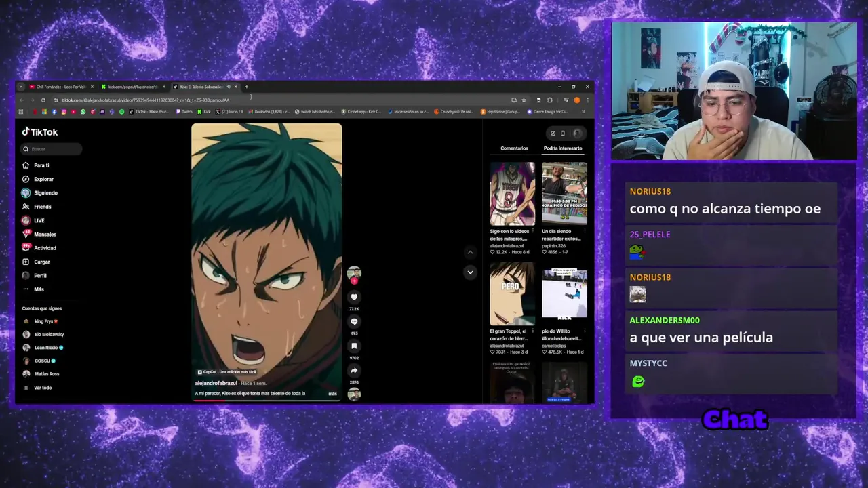The height and width of the screenshot is (488, 868).
Task: Save video with bookmark favorite button
Action: pyautogui.click(x=354, y=346)
